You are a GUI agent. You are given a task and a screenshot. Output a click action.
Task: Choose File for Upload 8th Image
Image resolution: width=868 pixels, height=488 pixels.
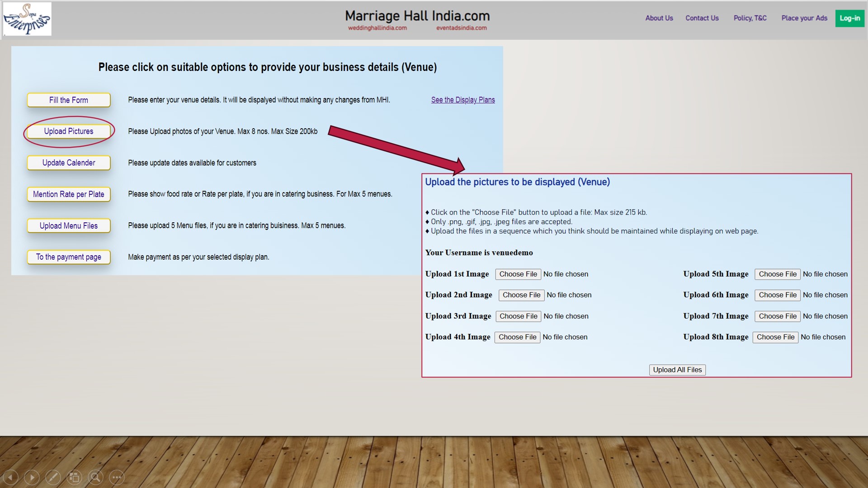pos(775,337)
